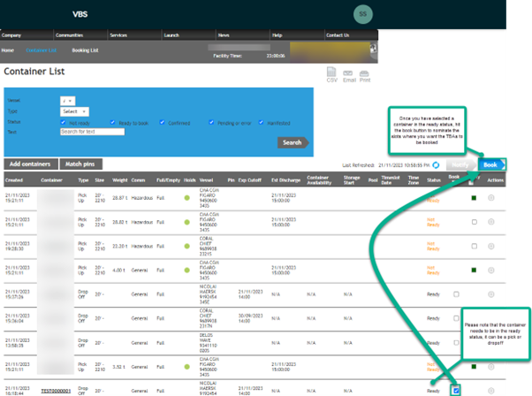Toggle the Not ready status checkbox
The width and height of the screenshot is (532, 396).
63,123
